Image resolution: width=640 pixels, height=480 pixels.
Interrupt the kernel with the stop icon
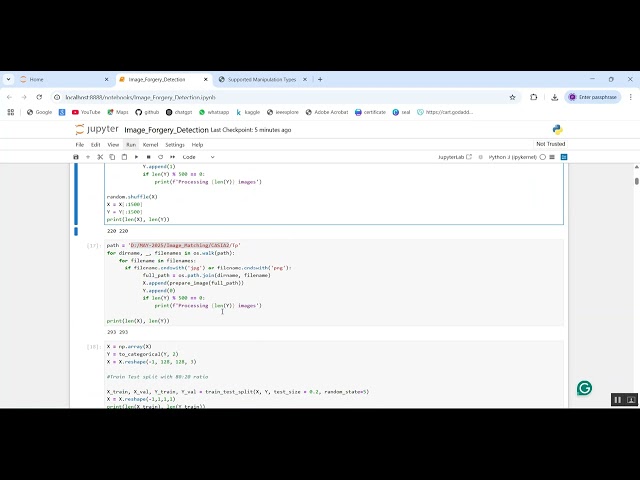[x=149, y=157]
